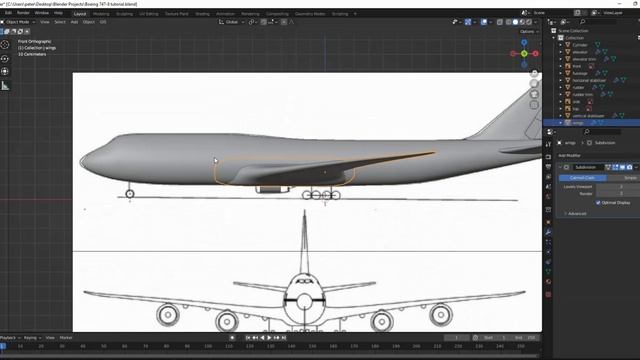This screenshot has width=640, height=360.
Task: Open the Modifier wrench properties tab
Action: [x=549, y=232]
